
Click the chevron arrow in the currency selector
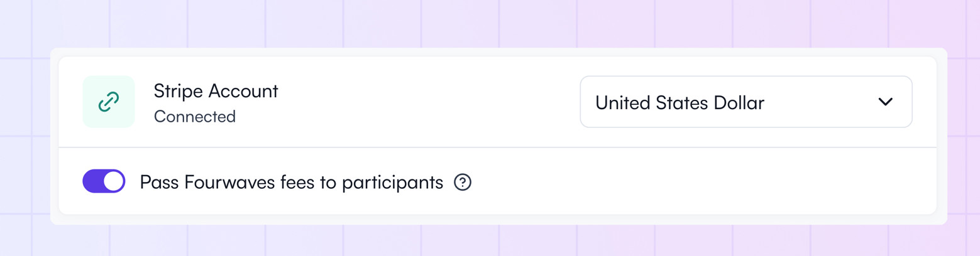click(885, 102)
